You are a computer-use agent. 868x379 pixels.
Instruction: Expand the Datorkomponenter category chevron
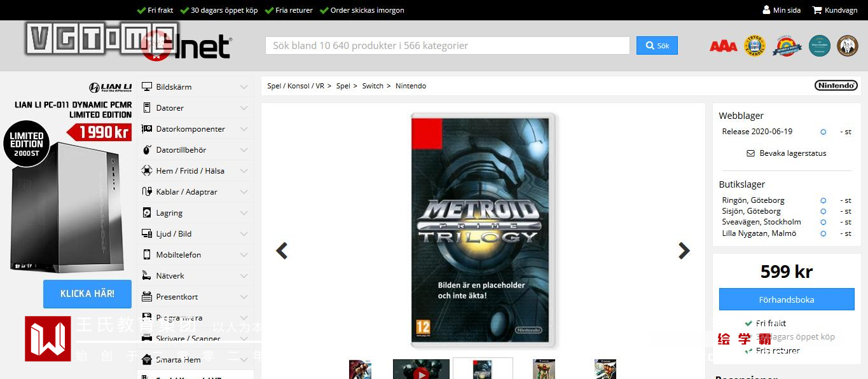(x=244, y=128)
